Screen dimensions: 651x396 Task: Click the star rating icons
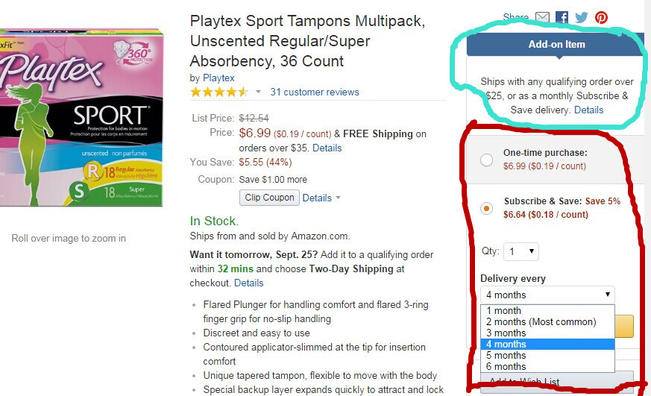click(219, 92)
